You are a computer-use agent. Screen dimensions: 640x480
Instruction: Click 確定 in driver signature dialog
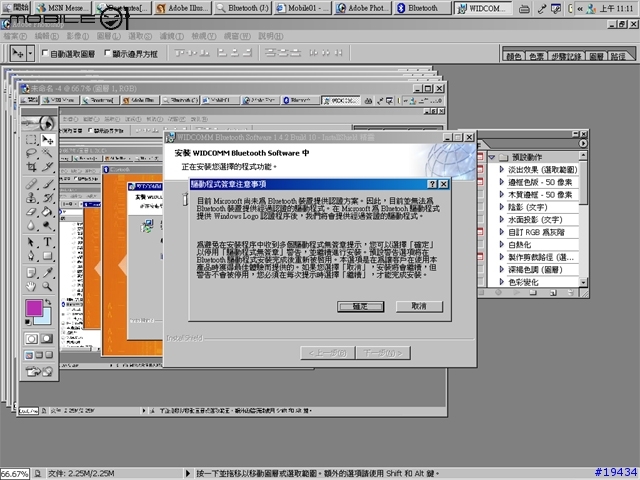(360, 306)
